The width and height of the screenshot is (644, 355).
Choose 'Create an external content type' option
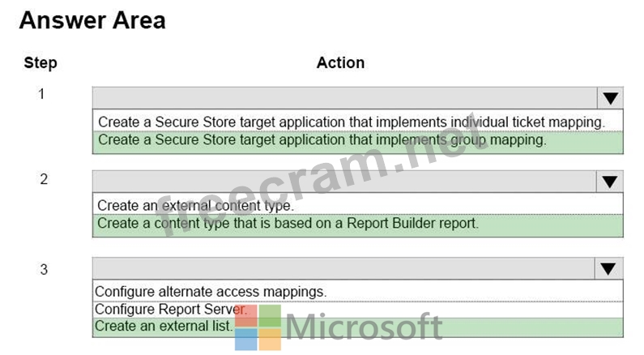195,206
